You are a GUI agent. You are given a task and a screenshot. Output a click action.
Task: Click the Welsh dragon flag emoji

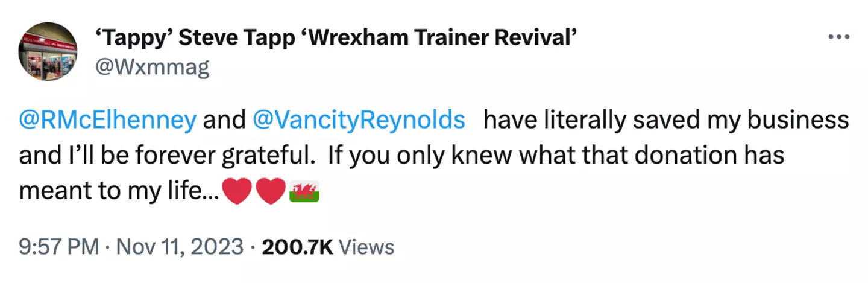(304, 192)
